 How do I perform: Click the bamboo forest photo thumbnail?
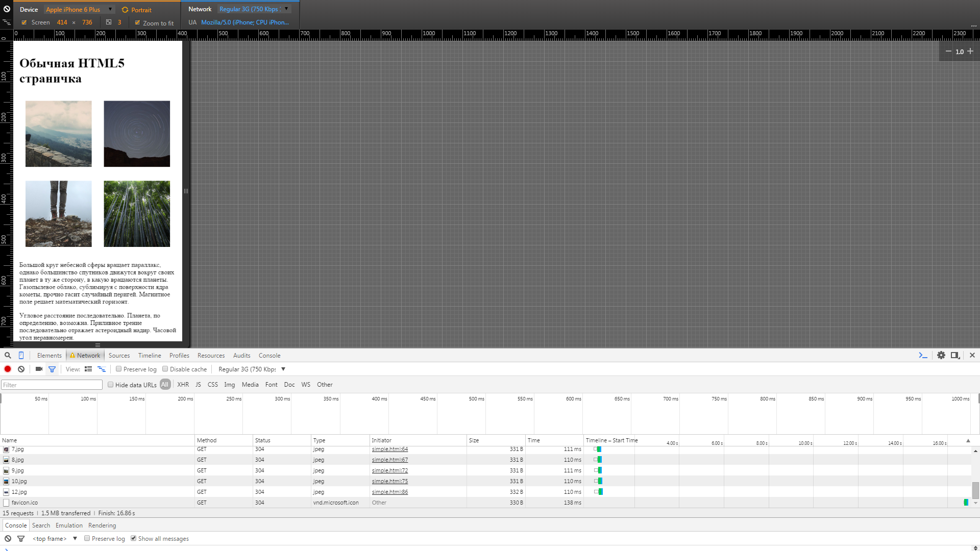pyautogui.click(x=137, y=214)
